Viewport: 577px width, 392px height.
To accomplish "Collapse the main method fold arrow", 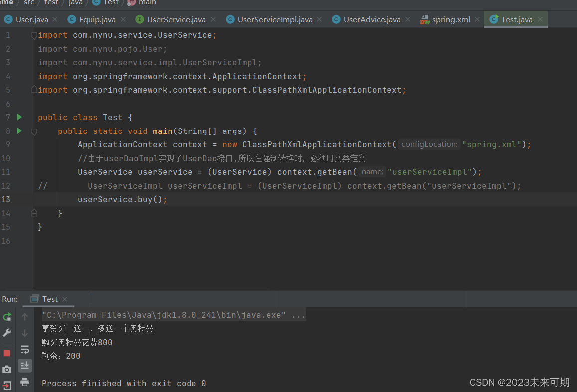I will [x=34, y=131].
